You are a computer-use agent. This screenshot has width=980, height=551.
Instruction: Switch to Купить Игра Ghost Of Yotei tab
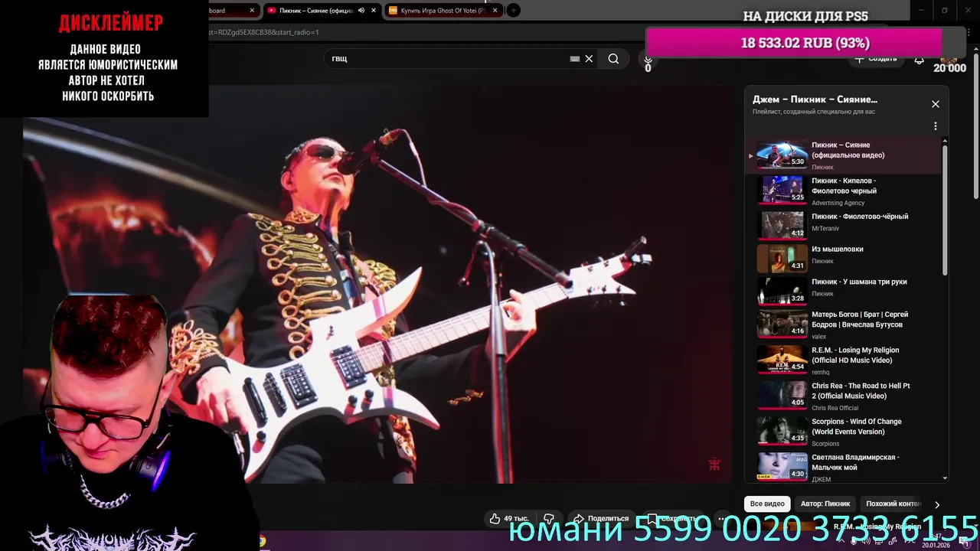click(x=443, y=11)
